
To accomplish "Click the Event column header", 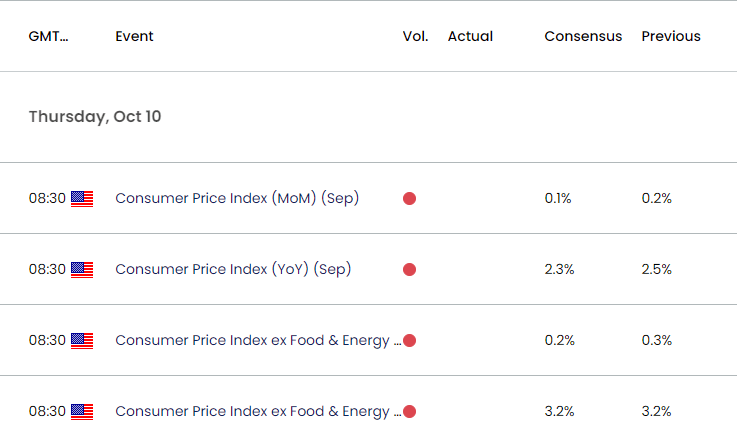I will (134, 36).
